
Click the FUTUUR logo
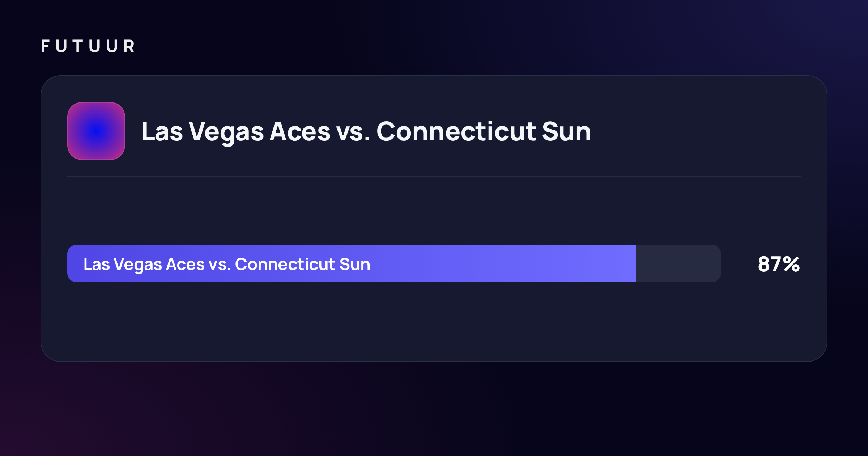(x=88, y=46)
